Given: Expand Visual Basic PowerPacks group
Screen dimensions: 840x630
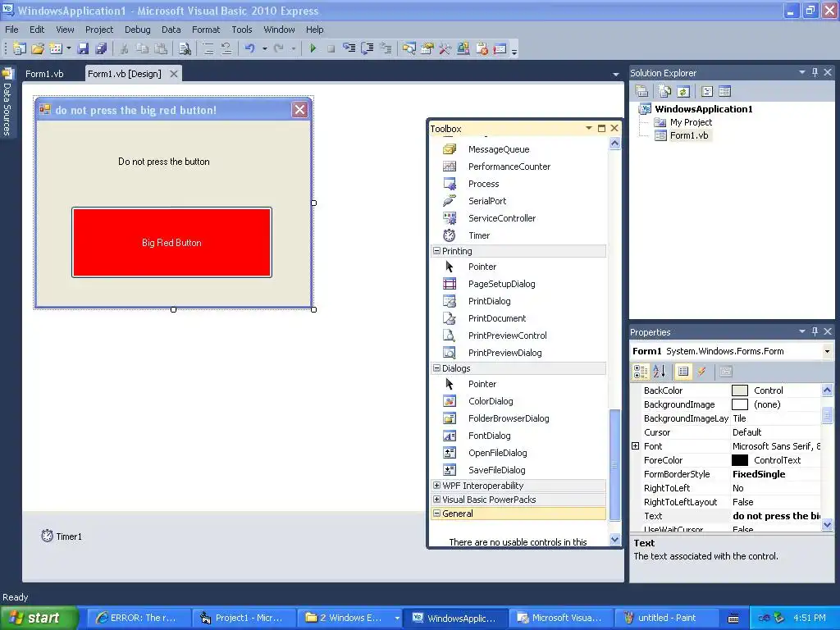Looking at the screenshot, I should (436, 500).
